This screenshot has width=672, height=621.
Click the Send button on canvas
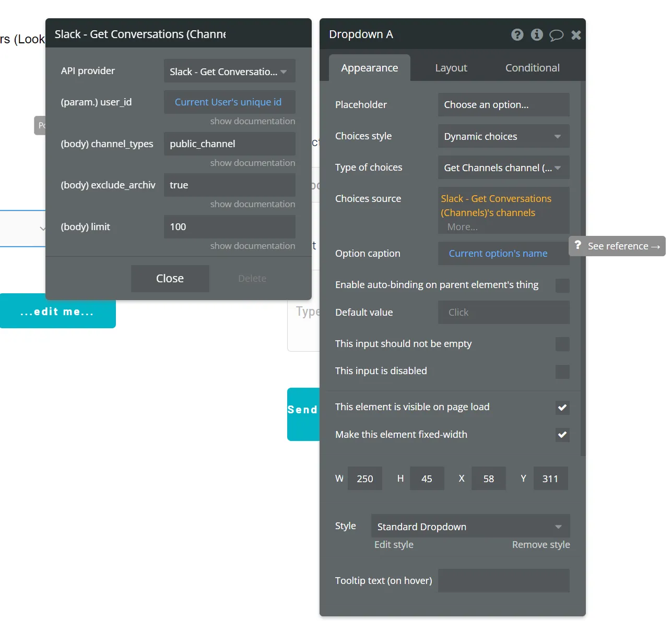click(x=303, y=414)
